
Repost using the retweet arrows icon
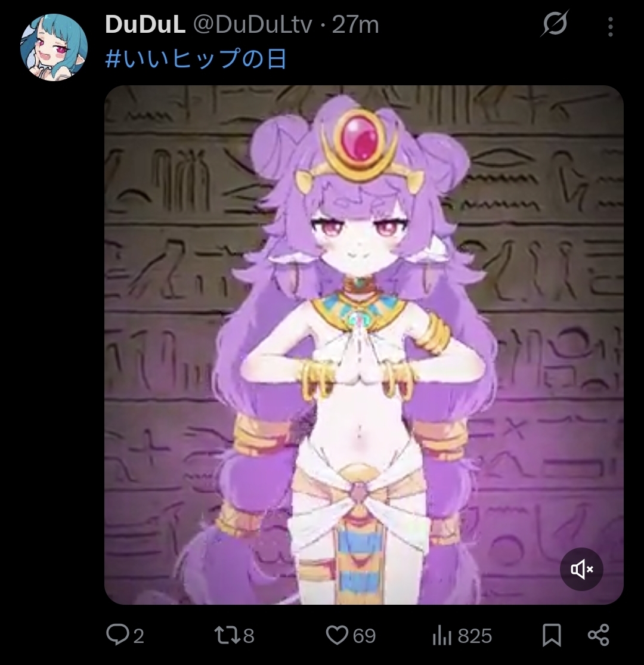[x=226, y=635]
